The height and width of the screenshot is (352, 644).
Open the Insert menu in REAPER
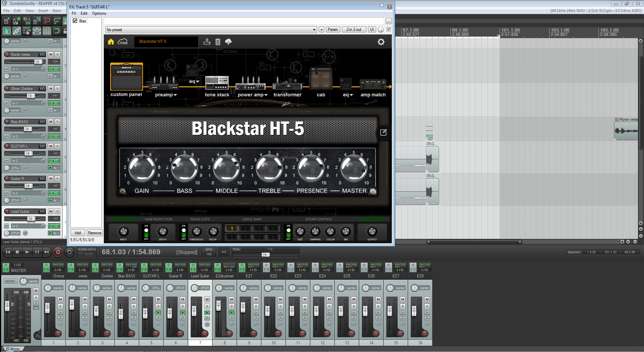click(x=43, y=11)
